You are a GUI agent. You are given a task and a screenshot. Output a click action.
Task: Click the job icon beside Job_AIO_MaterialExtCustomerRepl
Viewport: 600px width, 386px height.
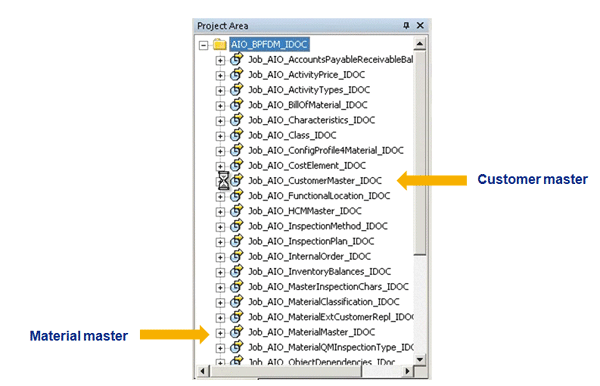pos(236,316)
